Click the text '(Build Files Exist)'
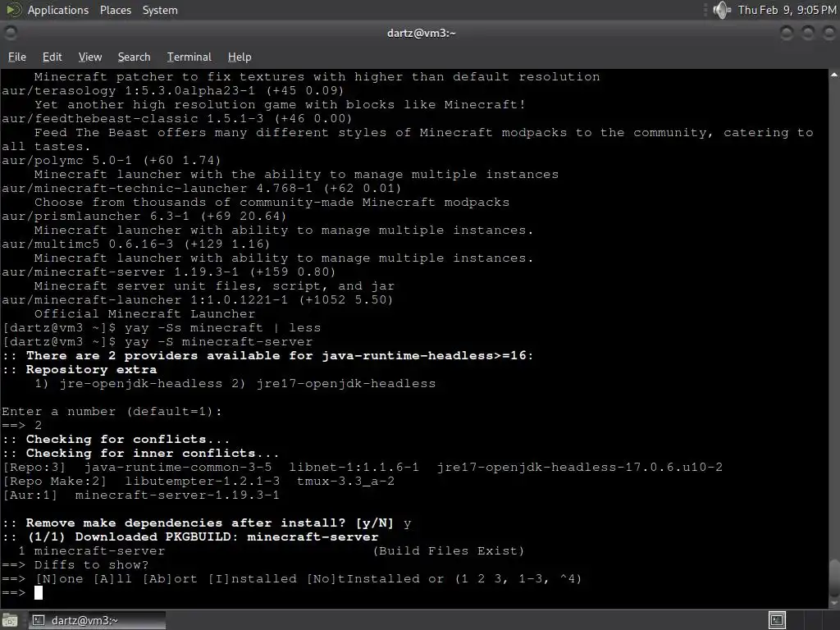Viewport: 840px width, 630px height. pyautogui.click(x=449, y=550)
